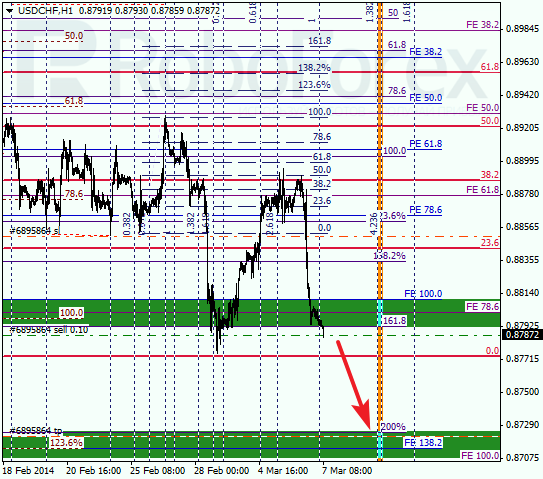Click the USDCHF,H1 symbol title
Image resolution: width=543 pixels, height=479 pixels.
point(46,11)
